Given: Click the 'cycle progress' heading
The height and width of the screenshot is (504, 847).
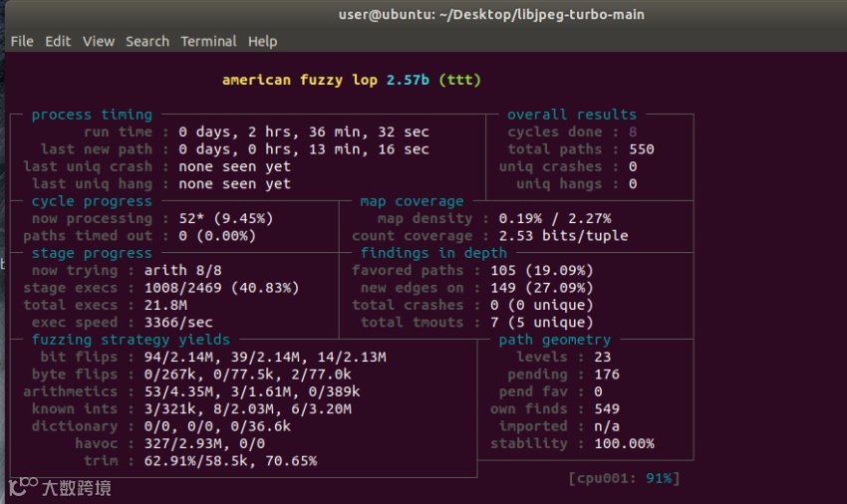Looking at the screenshot, I should pos(92,201).
